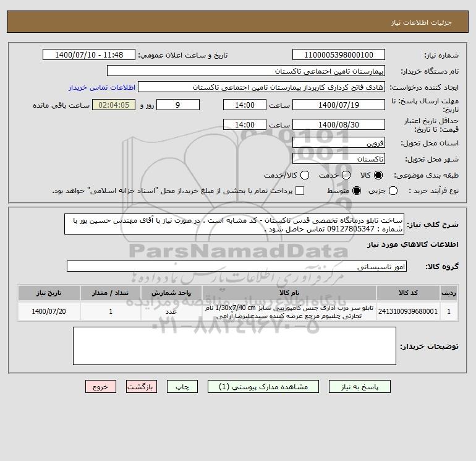Choose the جزیی purchase type radio

pos(393,191)
